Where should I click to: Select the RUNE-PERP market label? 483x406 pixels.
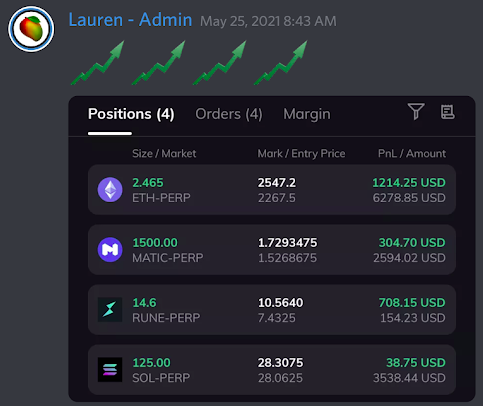point(166,318)
